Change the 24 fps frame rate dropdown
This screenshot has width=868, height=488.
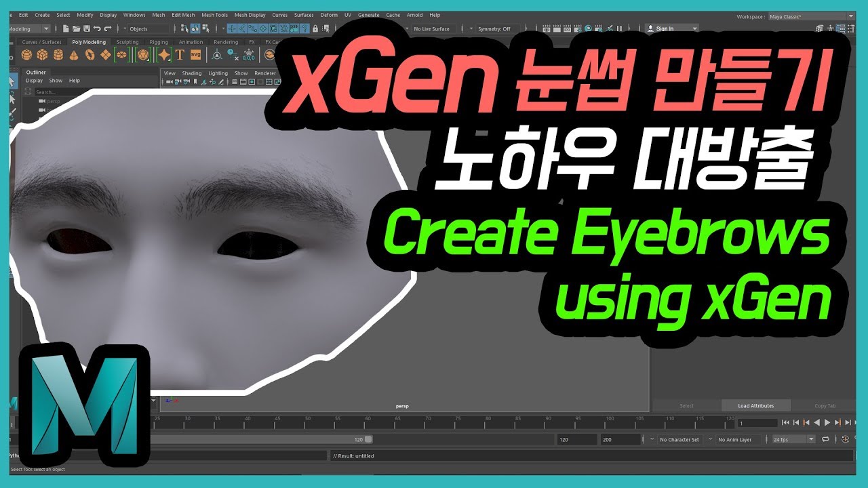(793, 439)
